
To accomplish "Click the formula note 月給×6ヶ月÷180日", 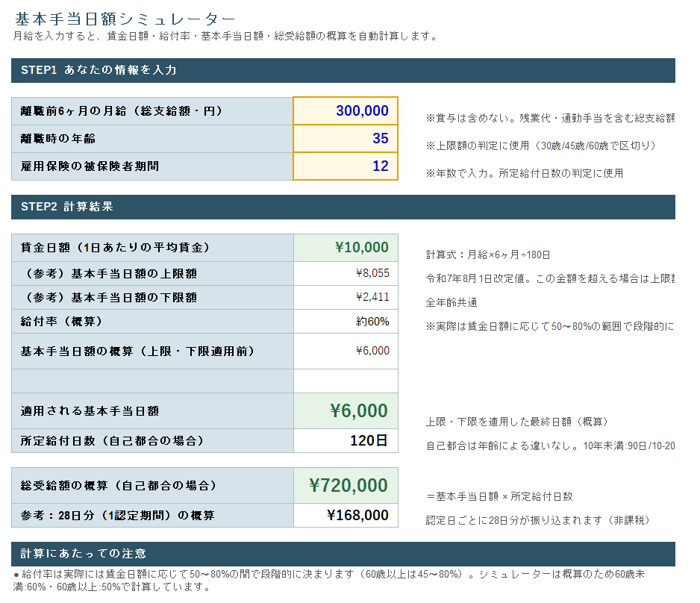I will coord(488,255).
